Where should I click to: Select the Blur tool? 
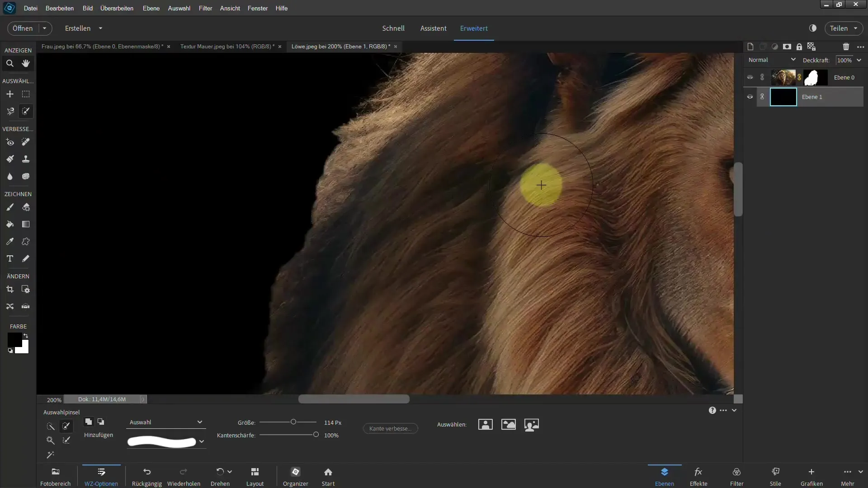9,176
